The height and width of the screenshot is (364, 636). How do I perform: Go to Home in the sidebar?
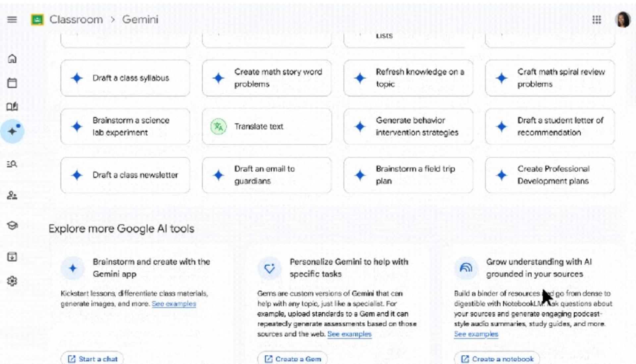point(12,59)
